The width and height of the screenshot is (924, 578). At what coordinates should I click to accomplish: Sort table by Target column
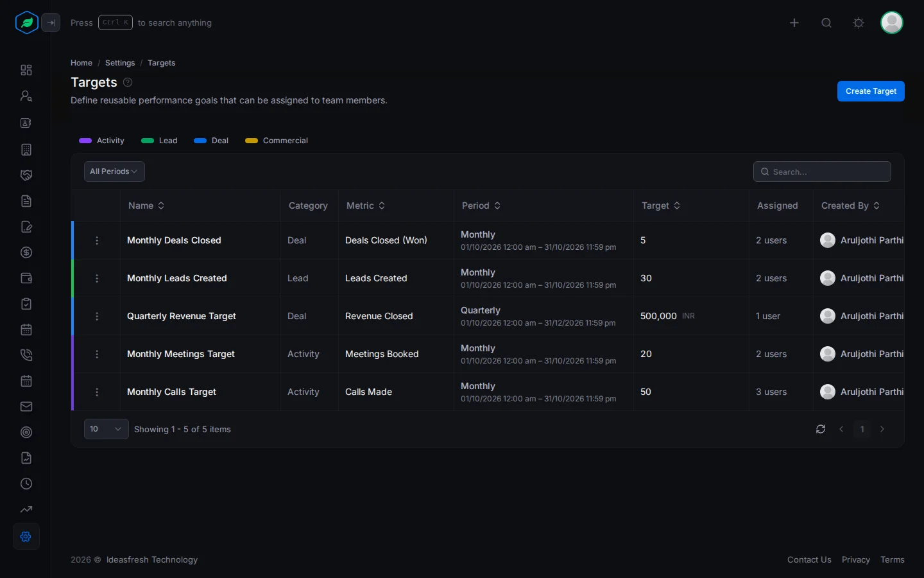[x=661, y=206]
